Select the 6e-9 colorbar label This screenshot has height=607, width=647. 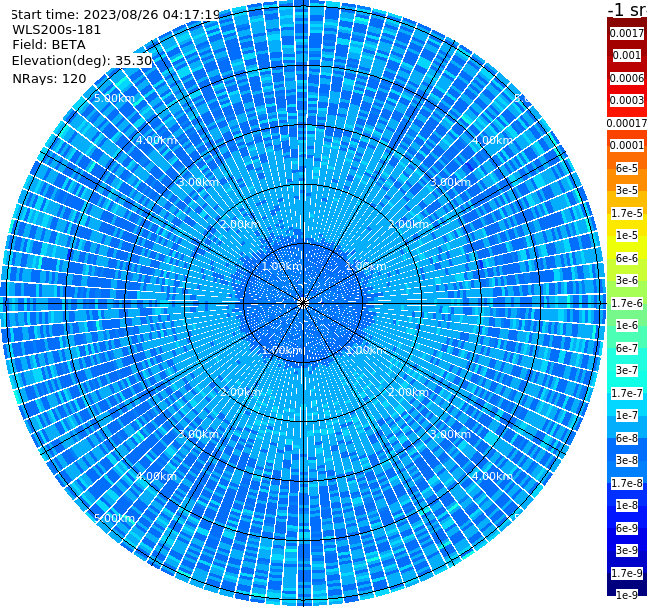(x=627, y=528)
